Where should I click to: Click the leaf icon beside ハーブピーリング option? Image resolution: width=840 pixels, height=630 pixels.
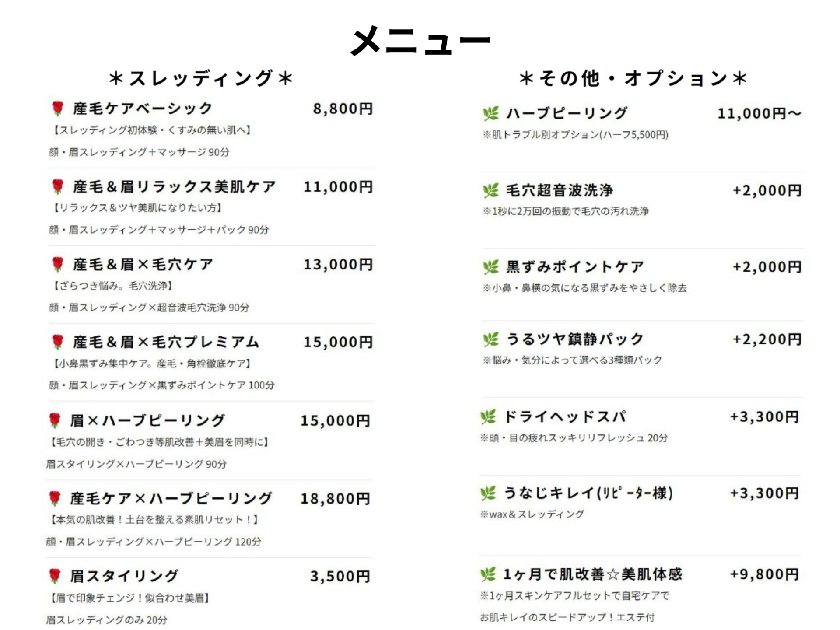tap(491, 113)
